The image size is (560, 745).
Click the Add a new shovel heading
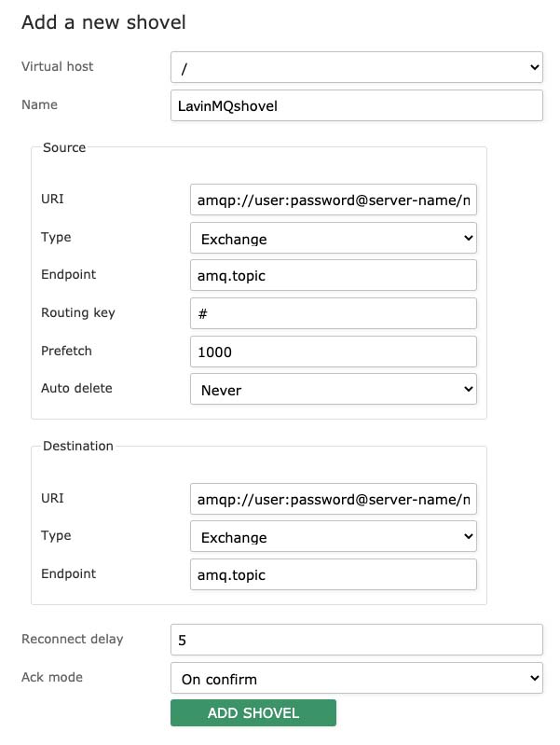click(103, 22)
